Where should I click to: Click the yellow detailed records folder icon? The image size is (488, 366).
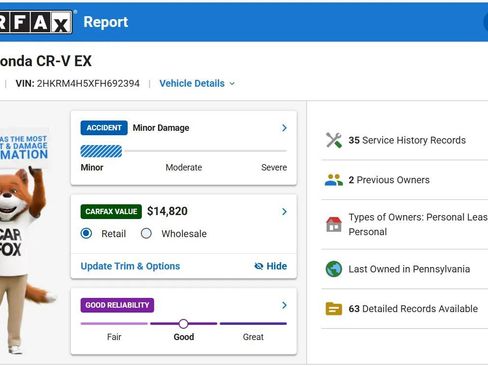[x=334, y=309]
